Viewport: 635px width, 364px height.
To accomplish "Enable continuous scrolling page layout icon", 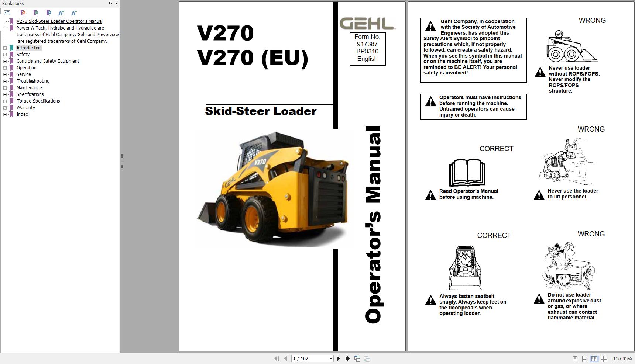I will tap(584, 358).
